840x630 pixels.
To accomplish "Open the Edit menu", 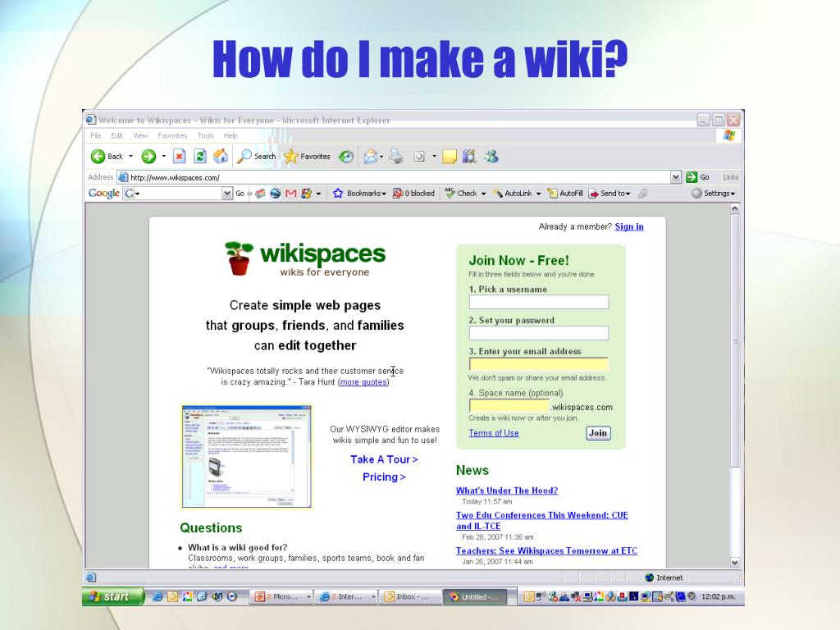I will (116, 135).
